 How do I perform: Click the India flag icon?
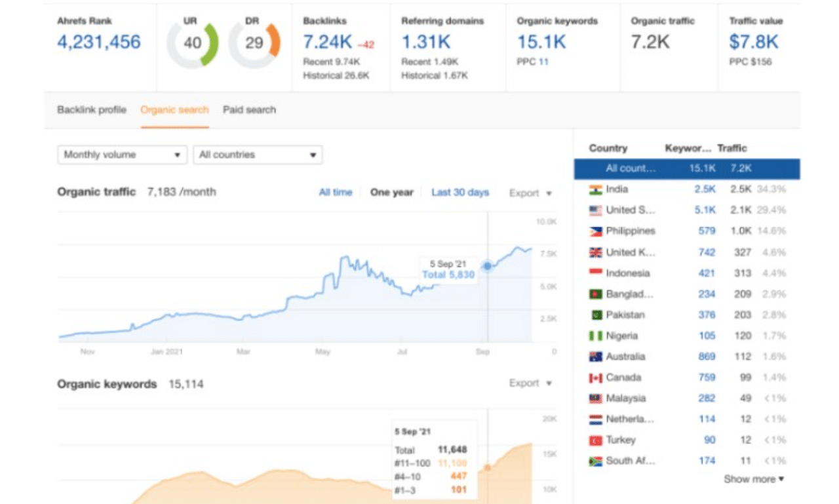[x=595, y=190]
